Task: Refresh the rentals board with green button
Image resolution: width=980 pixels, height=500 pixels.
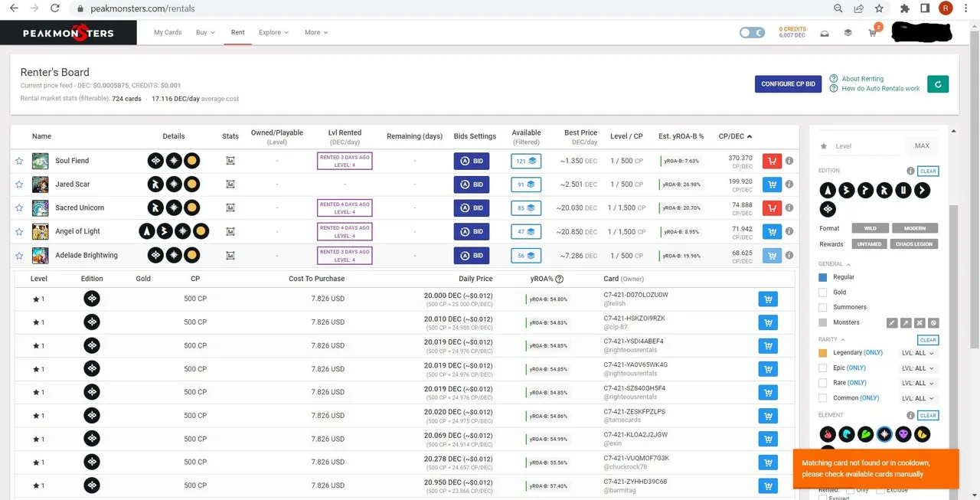Action: tap(937, 84)
